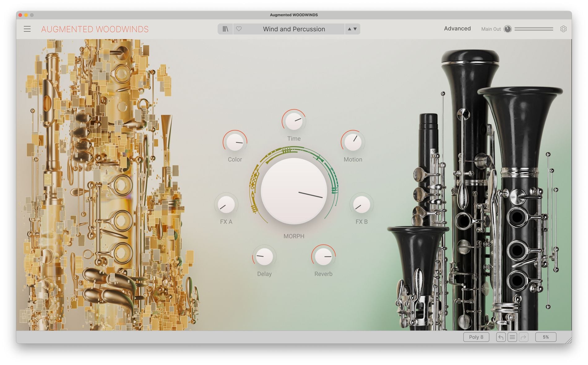Click the FX B knob

click(361, 204)
